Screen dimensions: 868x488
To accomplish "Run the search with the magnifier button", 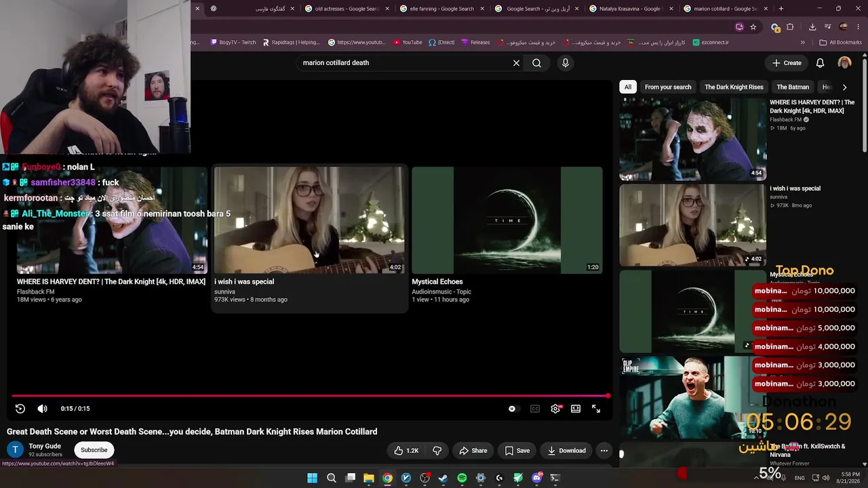I will tap(536, 63).
